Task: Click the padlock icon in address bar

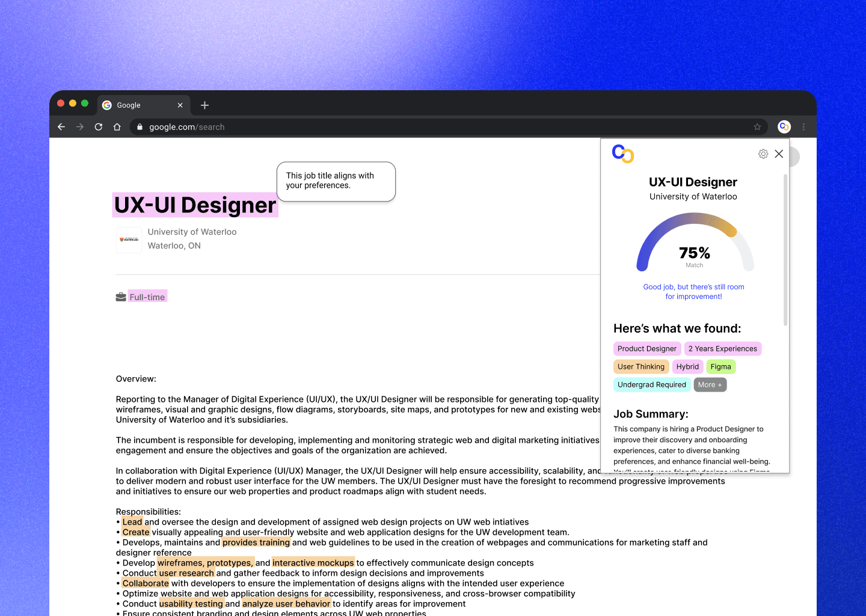Action: (x=140, y=127)
